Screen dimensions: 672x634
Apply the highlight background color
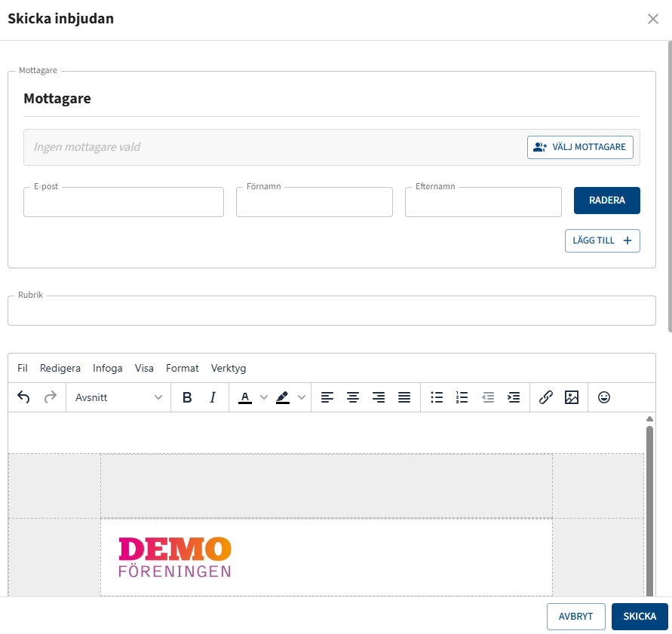pyautogui.click(x=282, y=397)
